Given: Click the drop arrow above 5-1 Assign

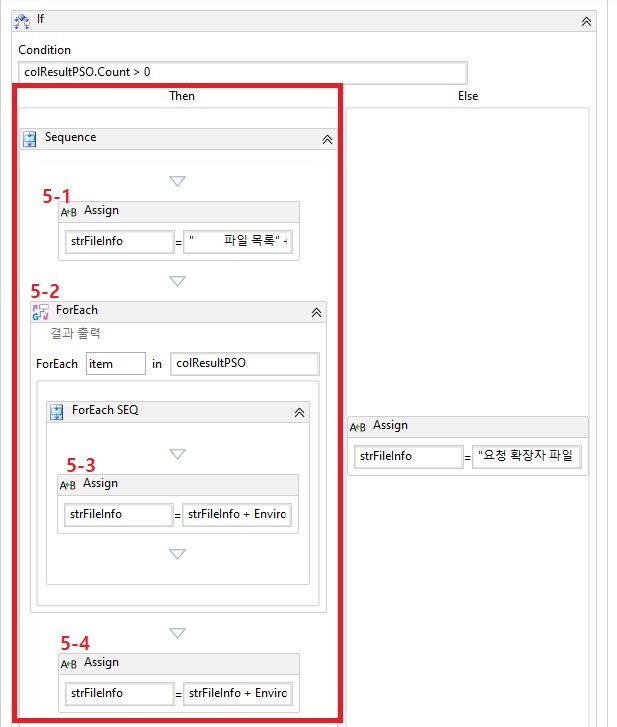Looking at the screenshot, I should click(x=177, y=181).
